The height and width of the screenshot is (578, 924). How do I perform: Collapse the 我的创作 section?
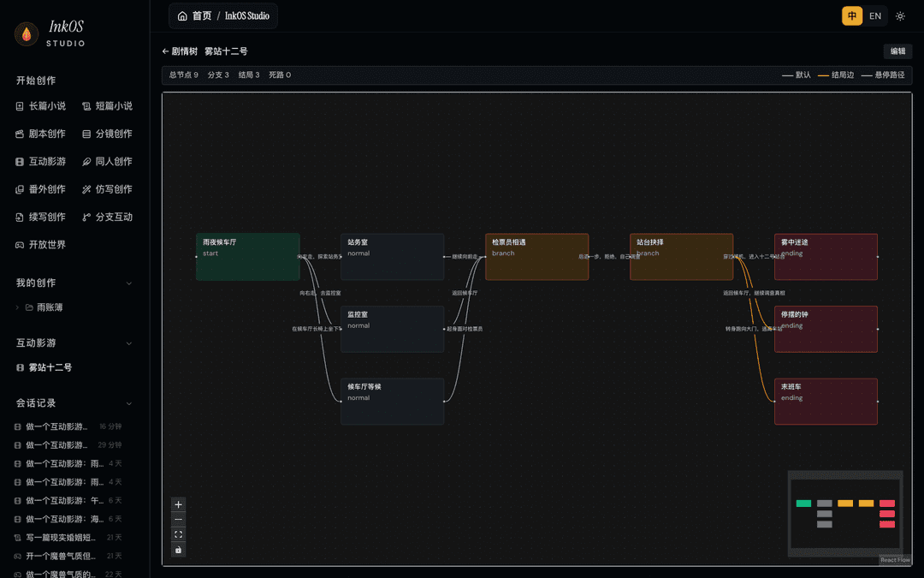click(129, 283)
